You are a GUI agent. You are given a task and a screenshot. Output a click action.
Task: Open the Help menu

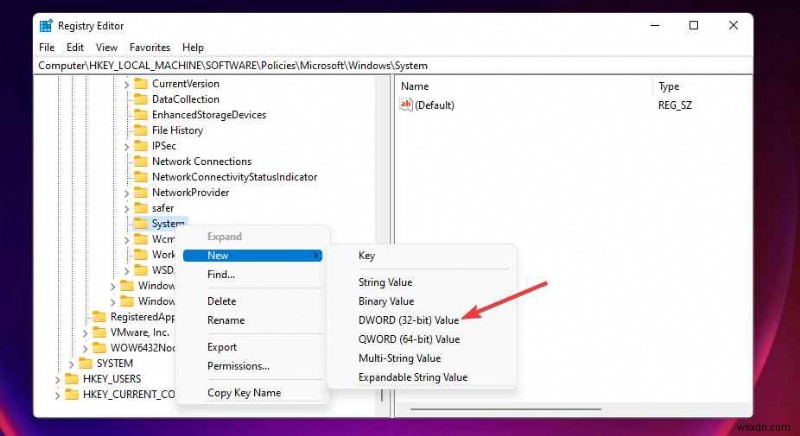(x=193, y=47)
